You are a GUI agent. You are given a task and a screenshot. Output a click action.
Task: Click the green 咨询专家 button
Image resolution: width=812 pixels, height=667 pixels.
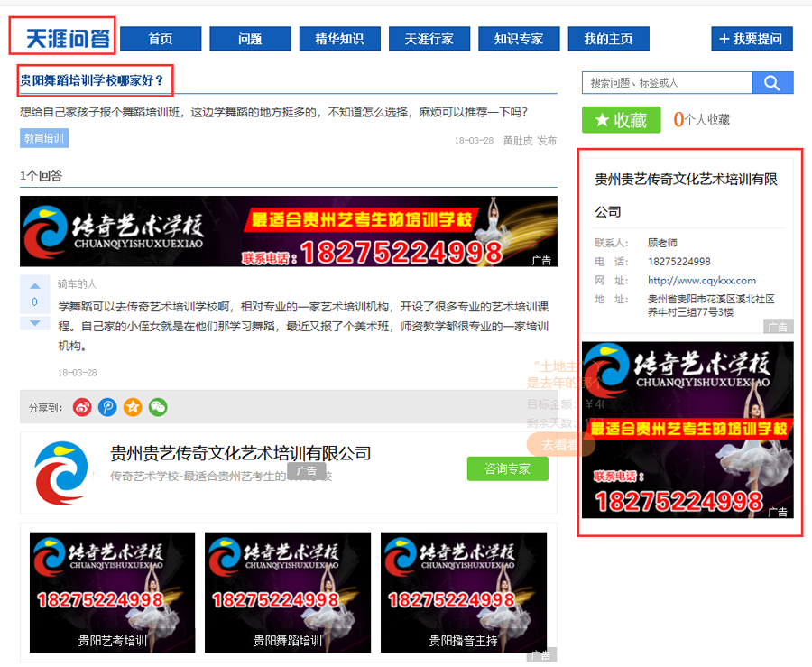point(507,468)
